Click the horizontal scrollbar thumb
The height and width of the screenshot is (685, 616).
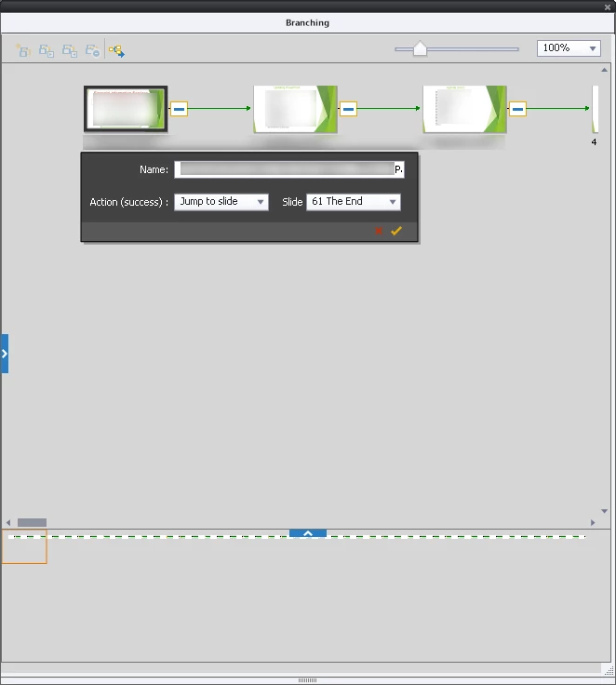[x=32, y=522]
